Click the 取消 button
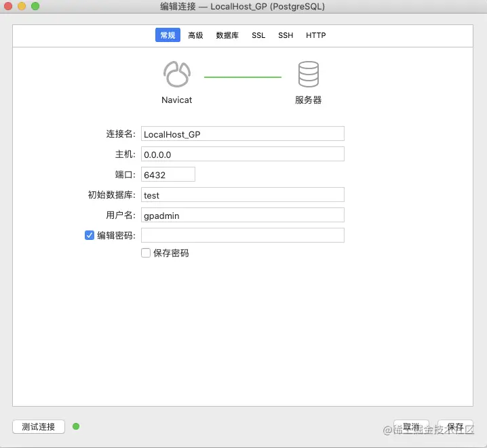 tap(411, 426)
